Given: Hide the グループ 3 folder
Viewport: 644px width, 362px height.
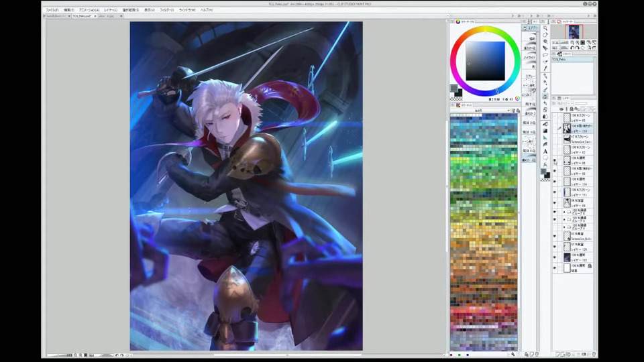Looking at the screenshot, I should [x=555, y=220].
